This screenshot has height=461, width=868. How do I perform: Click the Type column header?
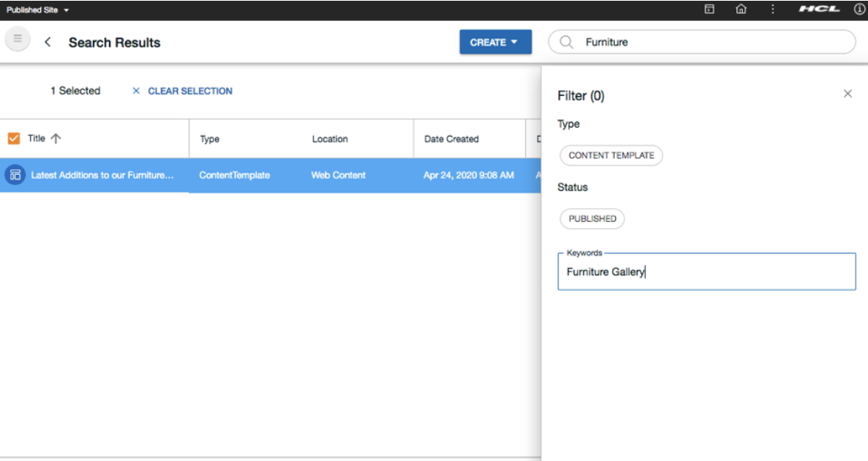coord(210,139)
